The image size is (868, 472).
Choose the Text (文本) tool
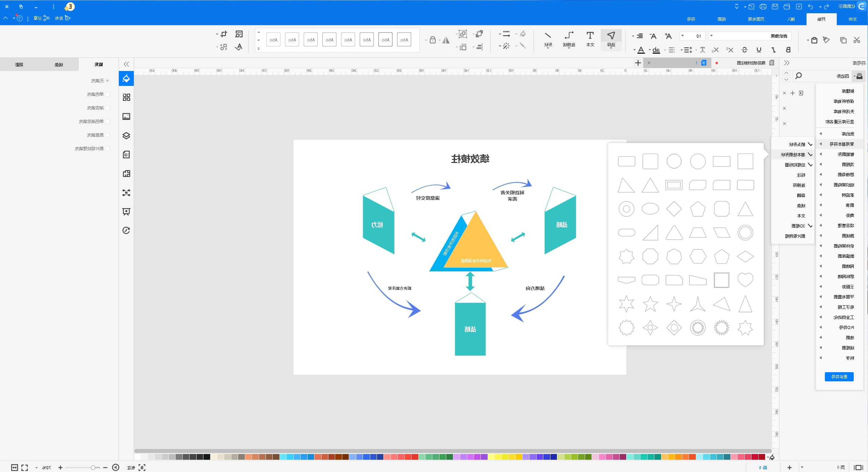(x=590, y=39)
